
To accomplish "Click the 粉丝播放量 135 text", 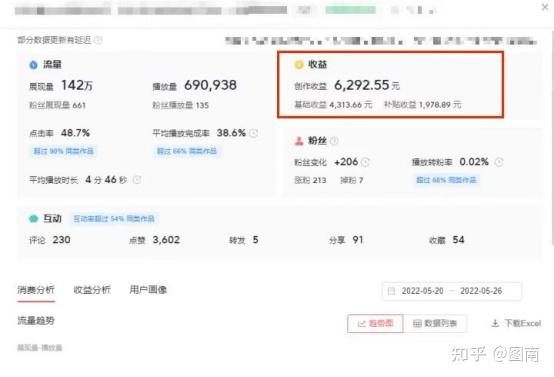I will tap(181, 105).
